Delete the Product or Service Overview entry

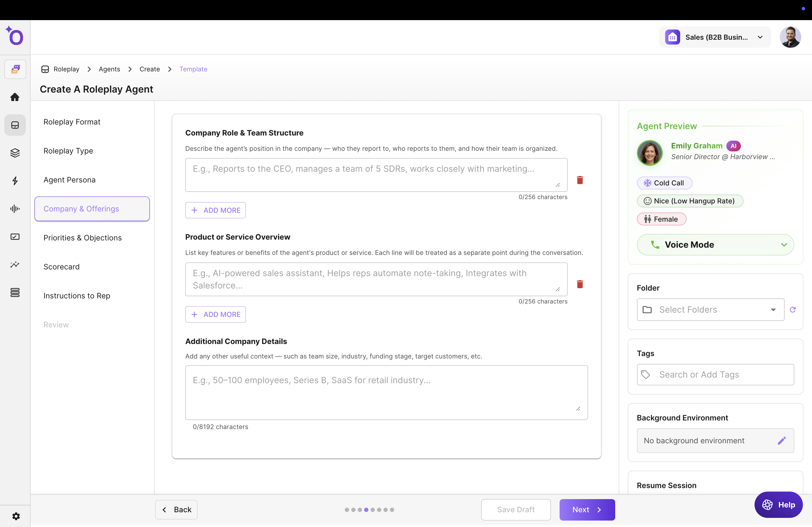[x=580, y=284]
